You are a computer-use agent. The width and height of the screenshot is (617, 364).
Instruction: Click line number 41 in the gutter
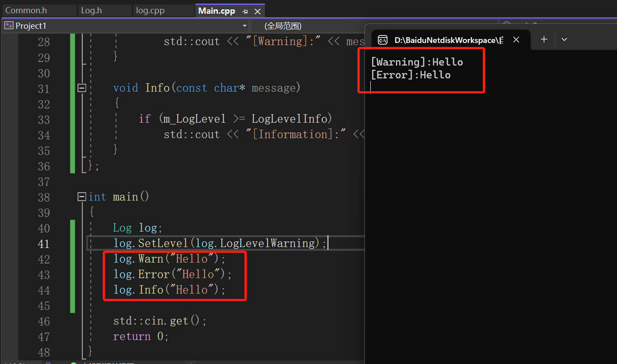tap(44, 244)
